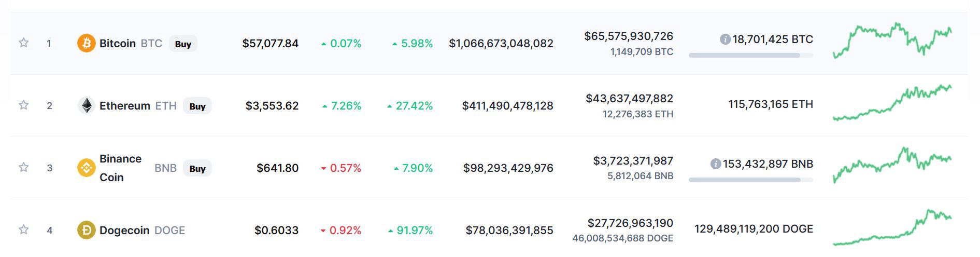Add Dogecoin to watchlist via star
Screen dimensions: 980x257
23,229
